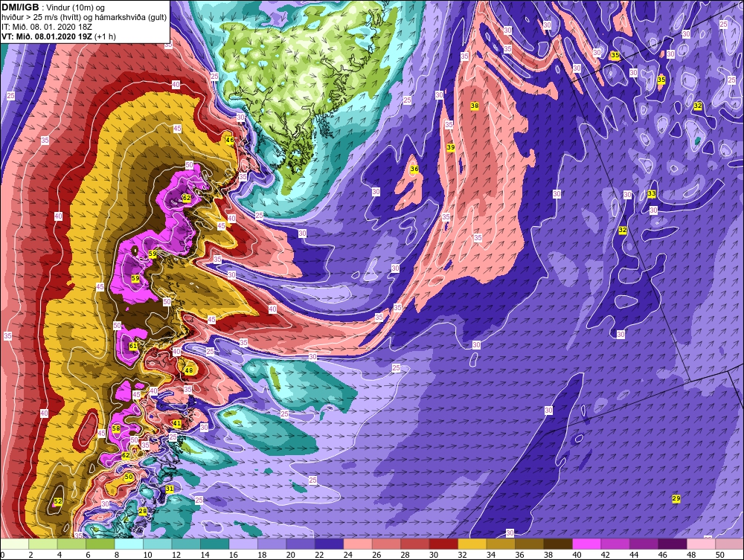The image size is (744, 560).
Task: Pick the teal legend swatch between 12 and 14
Action: coord(187,544)
